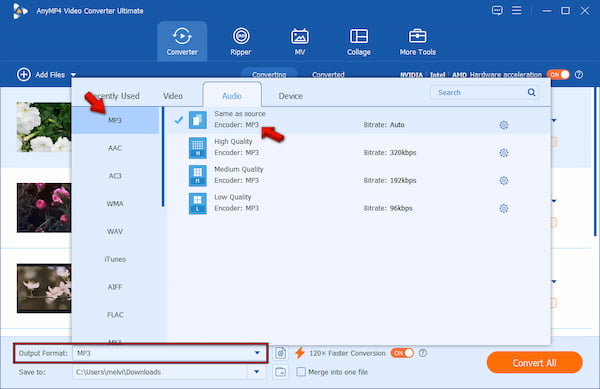
Task: Expand the Add Files dropdown arrow
Action: click(x=73, y=75)
